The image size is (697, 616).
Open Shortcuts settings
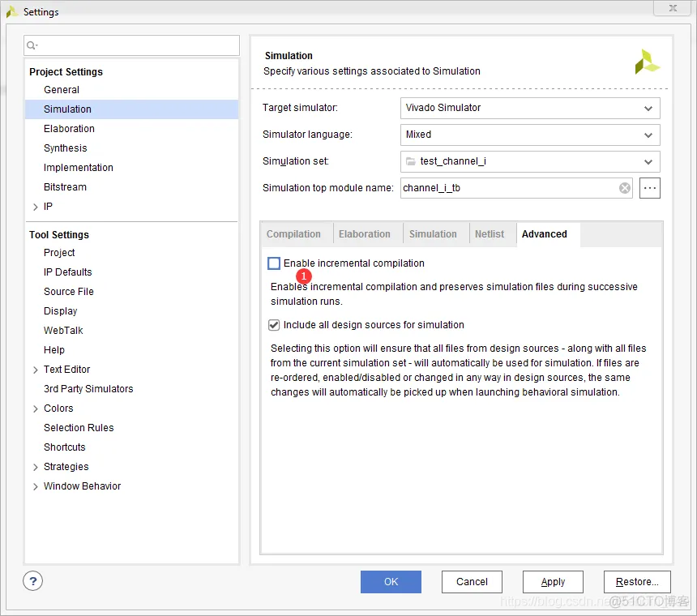pos(65,447)
